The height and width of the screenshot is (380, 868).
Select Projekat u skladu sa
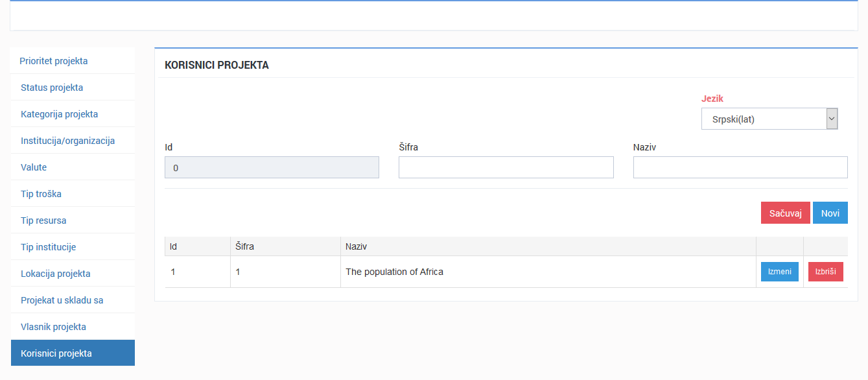[x=62, y=300]
